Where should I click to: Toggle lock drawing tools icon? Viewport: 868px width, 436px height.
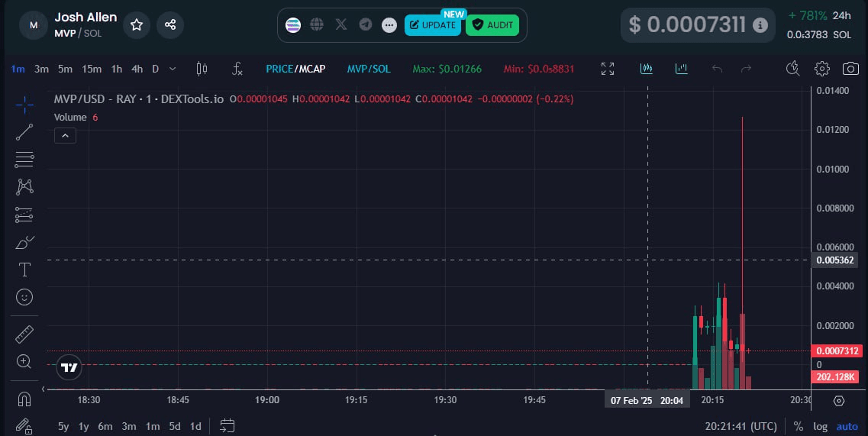coord(24,426)
